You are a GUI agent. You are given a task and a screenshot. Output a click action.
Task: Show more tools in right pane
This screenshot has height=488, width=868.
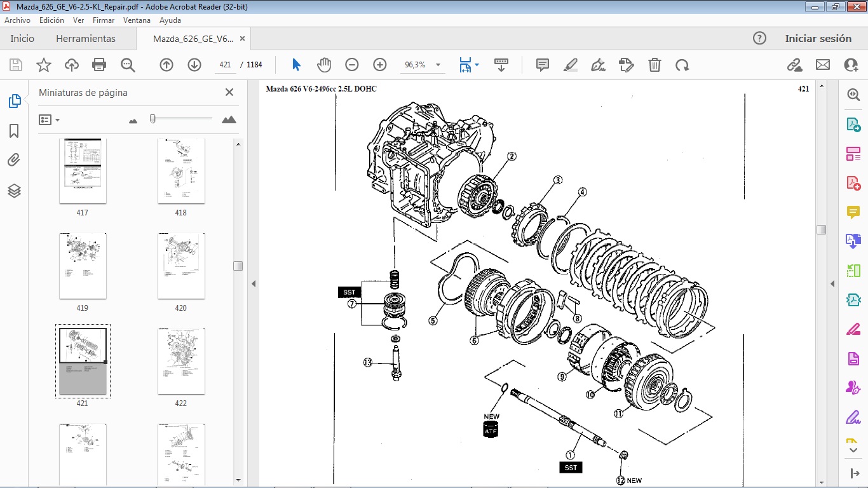(x=853, y=449)
